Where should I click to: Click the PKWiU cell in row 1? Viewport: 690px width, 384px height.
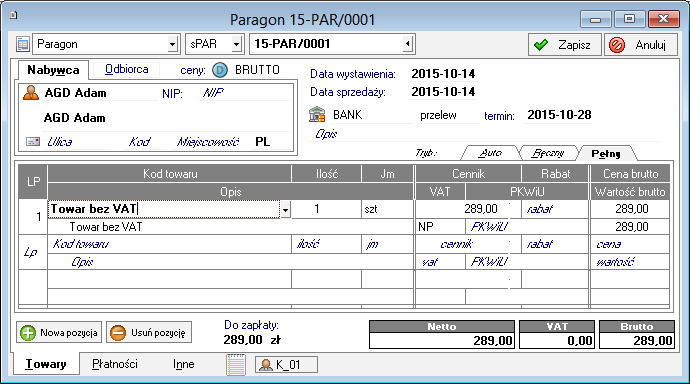pyautogui.click(x=527, y=227)
